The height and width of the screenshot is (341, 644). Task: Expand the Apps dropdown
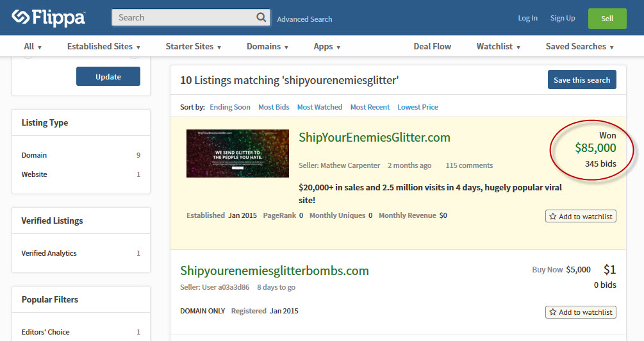(327, 46)
